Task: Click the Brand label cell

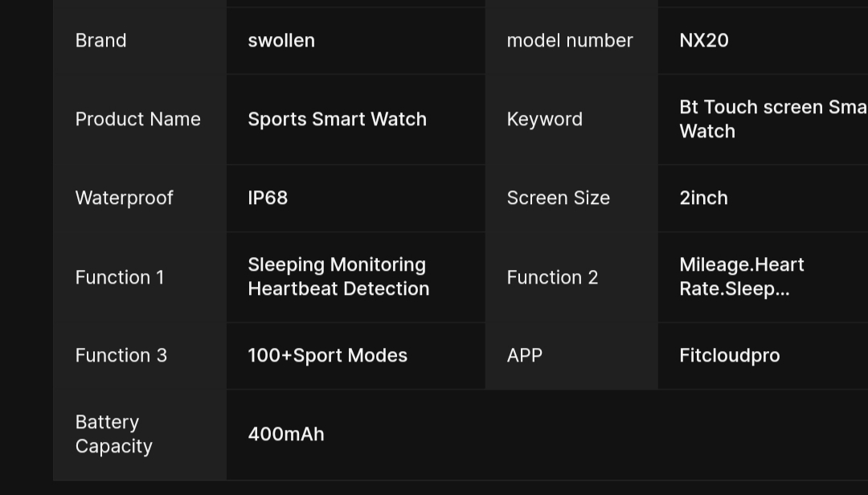Action: coord(100,40)
